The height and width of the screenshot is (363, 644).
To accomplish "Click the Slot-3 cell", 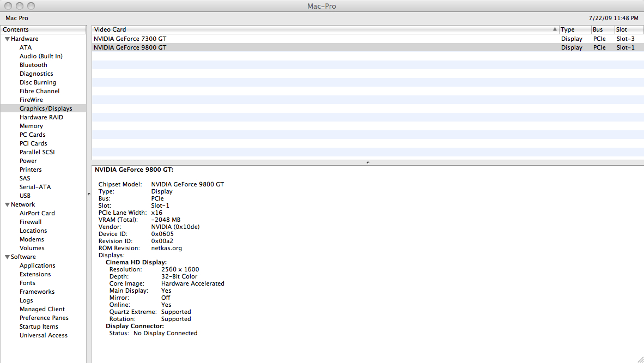I will tap(625, 39).
